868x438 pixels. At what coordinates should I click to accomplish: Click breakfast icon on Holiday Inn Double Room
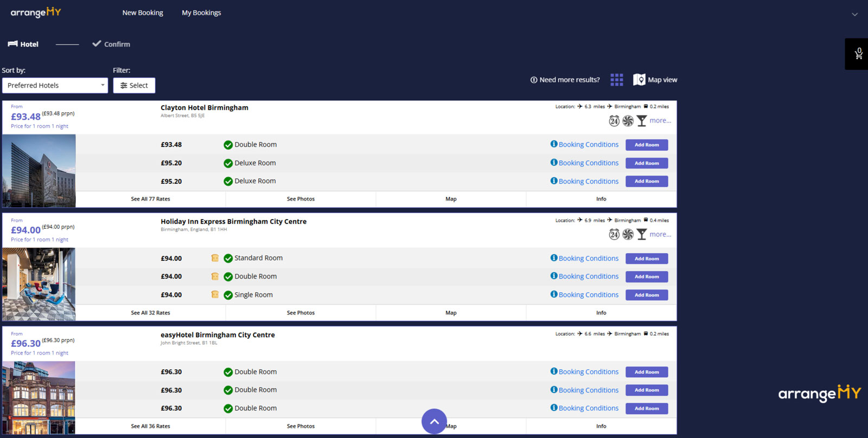pos(215,276)
